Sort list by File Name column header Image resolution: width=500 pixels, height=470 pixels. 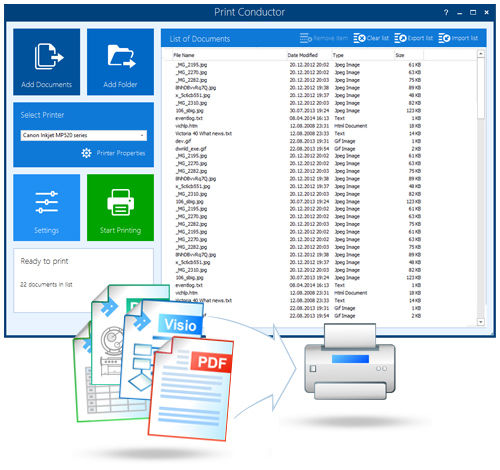tap(184, 55)
